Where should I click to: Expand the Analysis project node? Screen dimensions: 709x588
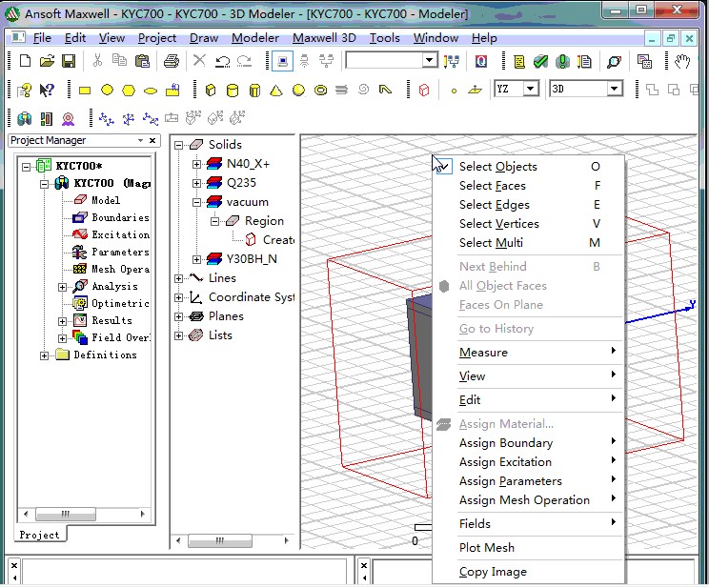[62, 287]
